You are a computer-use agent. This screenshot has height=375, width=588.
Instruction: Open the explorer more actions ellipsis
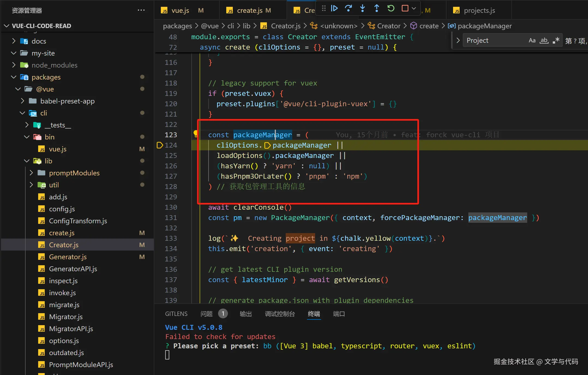pos(141,10)
